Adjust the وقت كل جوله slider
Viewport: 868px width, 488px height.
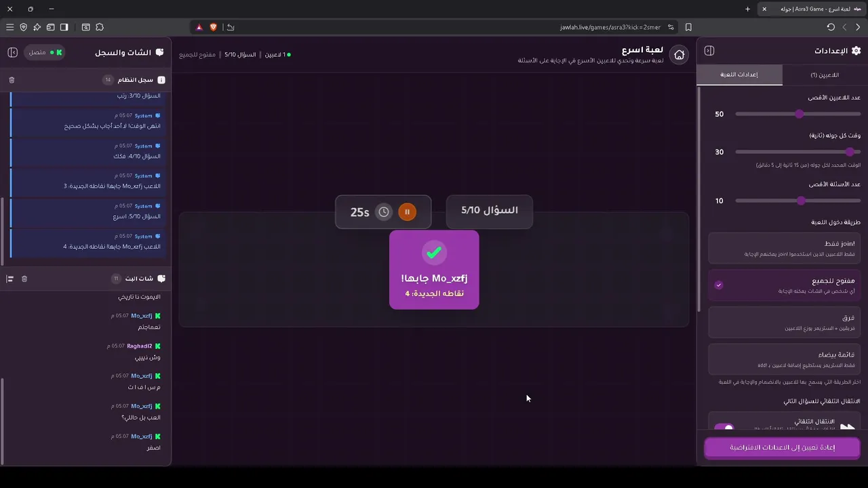[x=797, y=152]
